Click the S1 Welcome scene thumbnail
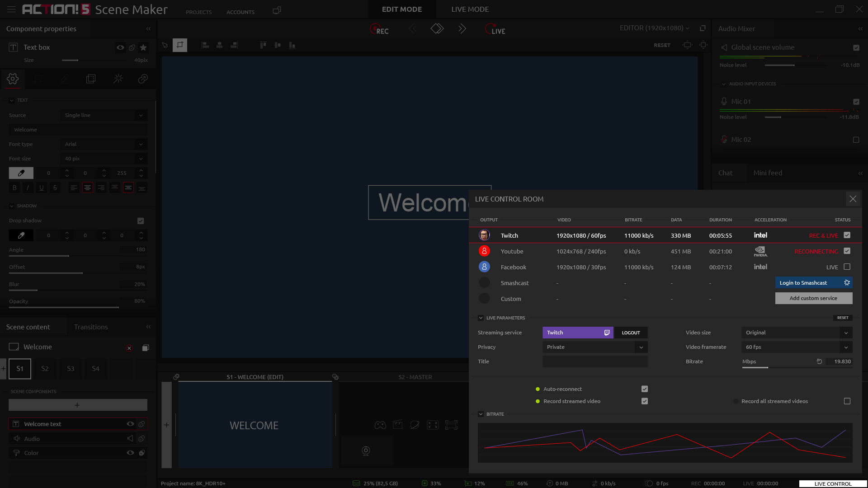Screen dimensions: 868x488 255,425
